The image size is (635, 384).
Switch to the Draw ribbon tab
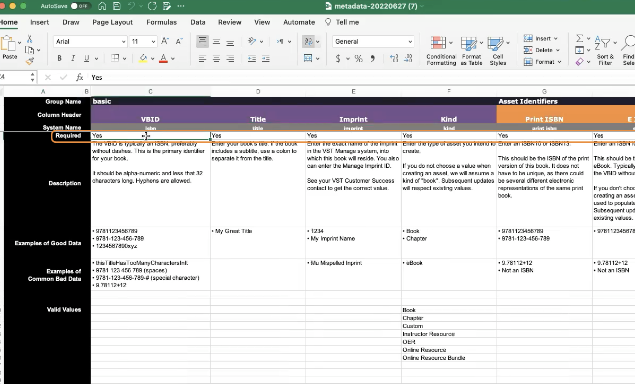click(x=71, y=22)
